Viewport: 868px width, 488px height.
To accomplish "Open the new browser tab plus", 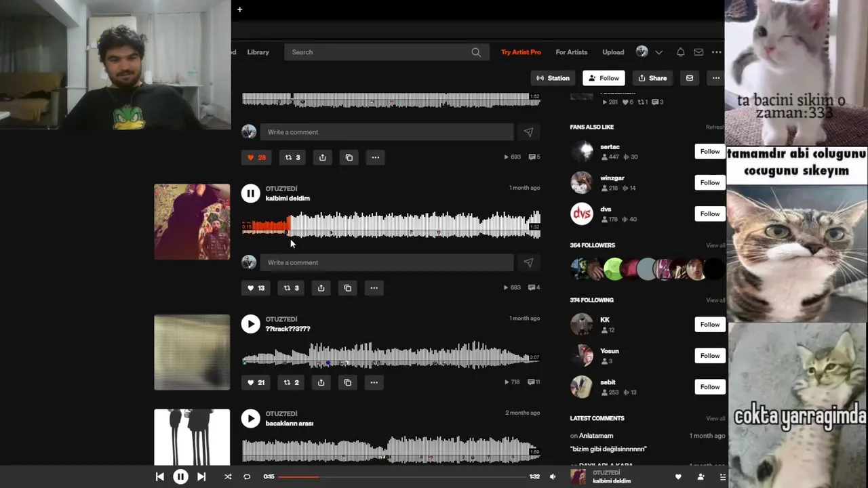I will click(x=239, y=9).
